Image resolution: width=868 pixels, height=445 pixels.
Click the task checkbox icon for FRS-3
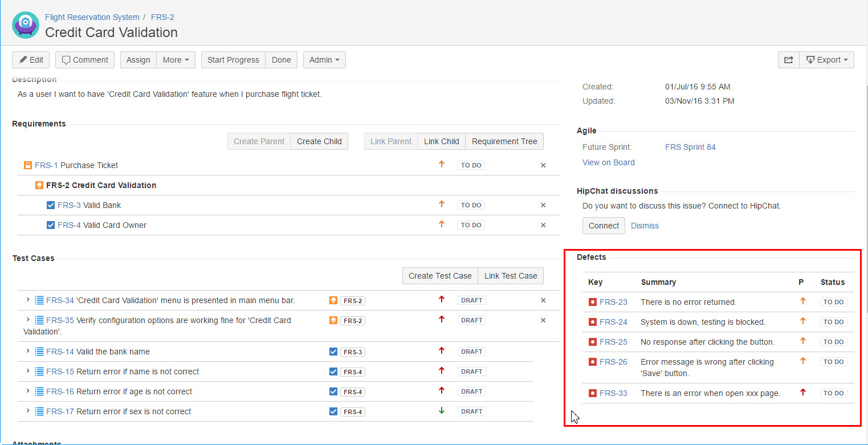click(51, 205)
